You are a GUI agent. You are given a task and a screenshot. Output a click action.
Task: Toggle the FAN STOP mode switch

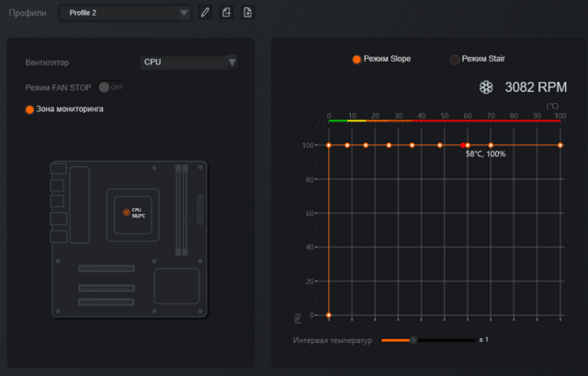pyautogui.click(x=108, y=87)
